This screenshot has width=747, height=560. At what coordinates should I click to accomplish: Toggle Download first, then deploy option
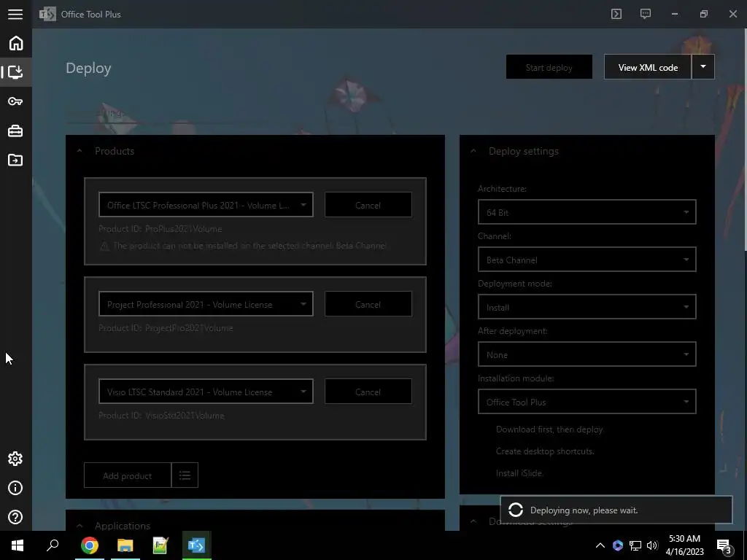click(x=549, y=429)
